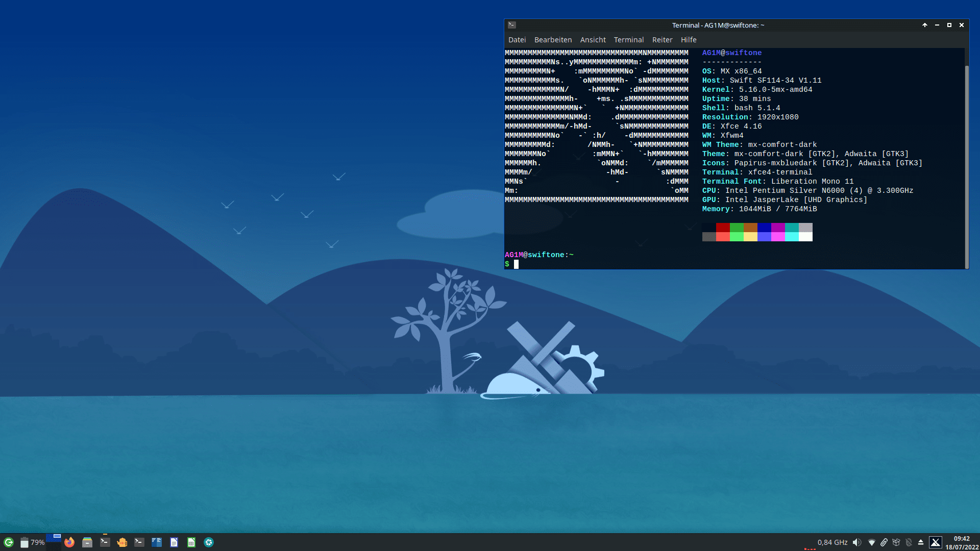The height and width of the screenshot is (551, 980).
Task: Switch to the upper workspace in the pager
Action: pyautogui.click(x=54, y=538)
